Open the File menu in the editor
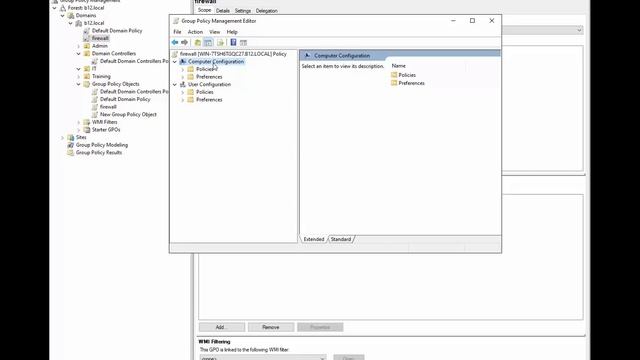This screenshot has height=360, width=640. click(x=177, y=32)
